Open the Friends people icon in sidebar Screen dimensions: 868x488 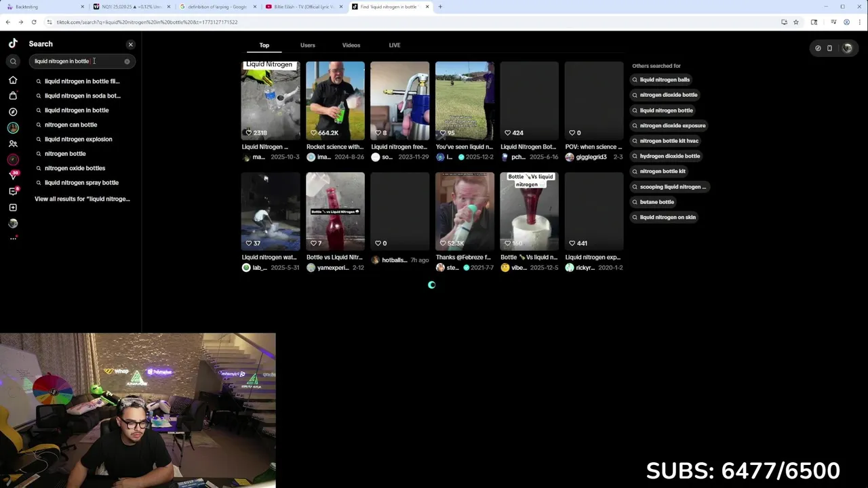(x=13, y=144)
